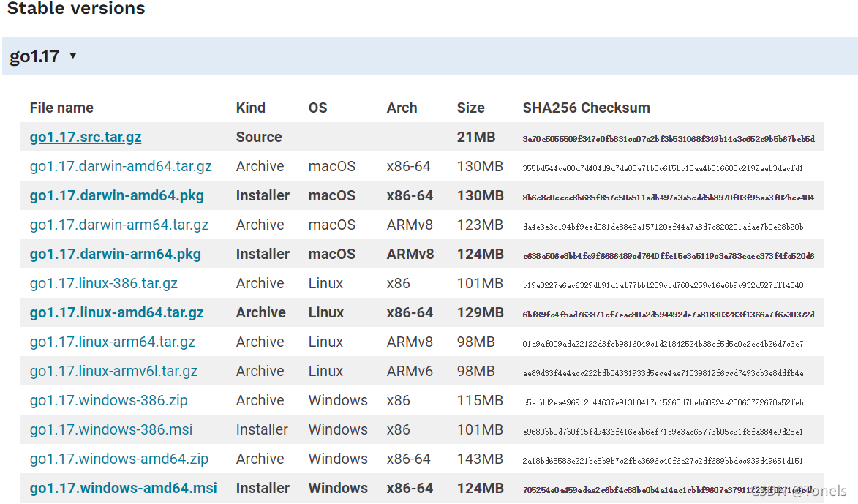Select checksum of go1.17.windows-amd64.zip
This screenshot has width=858, height=504.
tap(663, 462)
